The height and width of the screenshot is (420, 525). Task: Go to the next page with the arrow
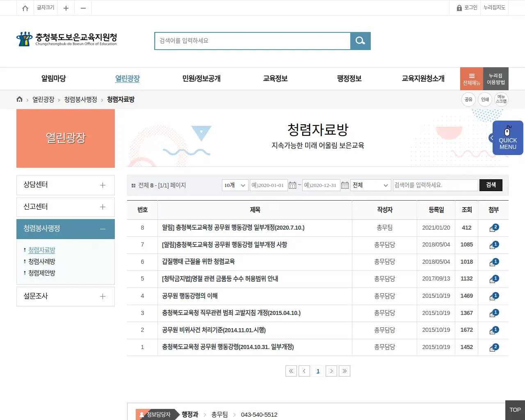pos(331,371)
